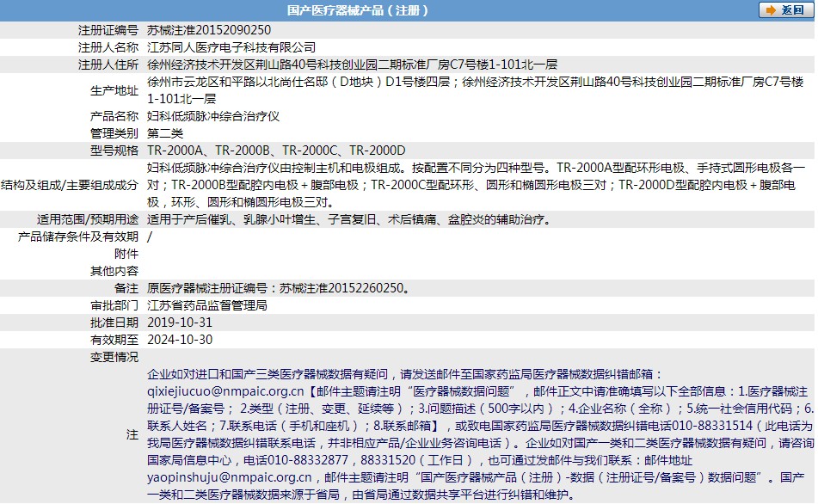Image resolution: width=818 pixels, height=504 pixels.
Task: Click the label 生产地址
Action: point(114,90)
